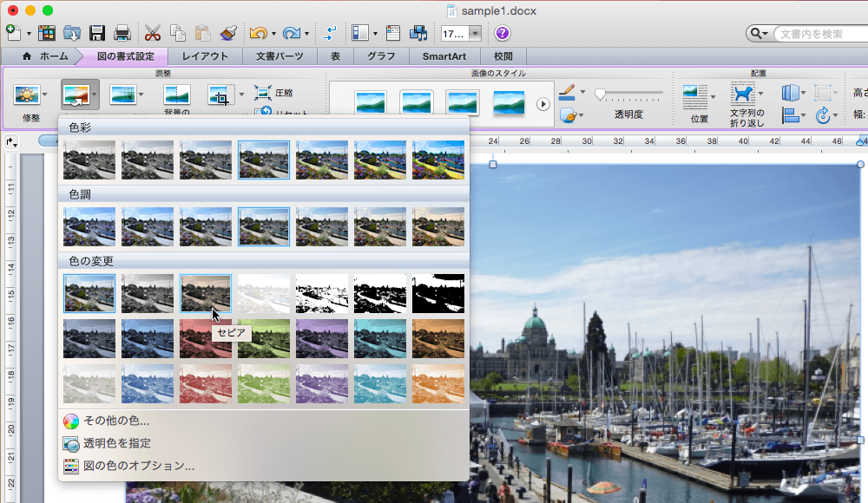Viewport: 868px width, 503px height.
Task: Open 図の色のオプション... menu entry
Action: tap(138, 466)
